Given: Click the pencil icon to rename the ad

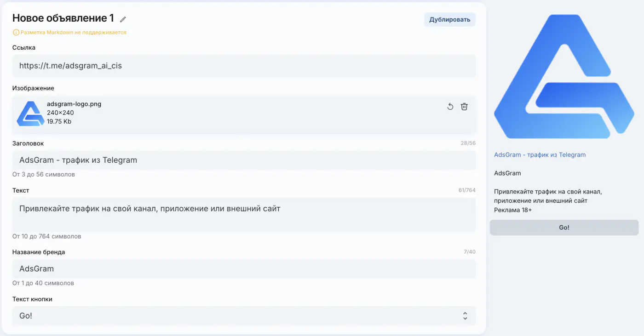Looking at the screenshot, I should coord(123,19).
